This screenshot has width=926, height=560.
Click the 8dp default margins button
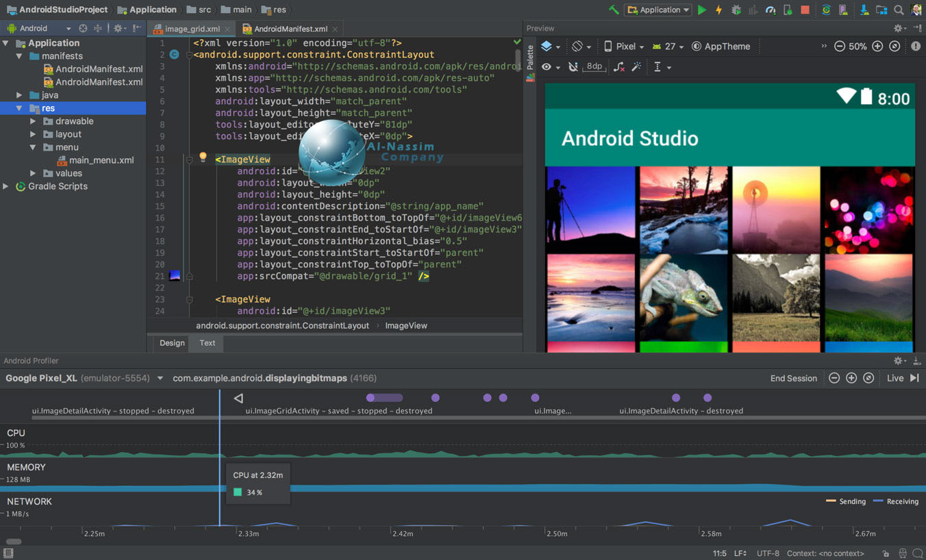coord(595,66)
